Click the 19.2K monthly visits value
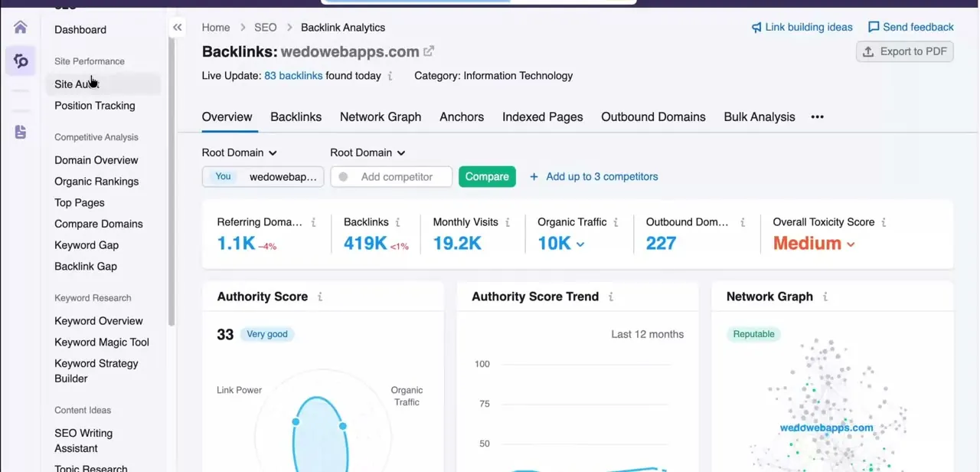980x472 pixels. [457, 244]
